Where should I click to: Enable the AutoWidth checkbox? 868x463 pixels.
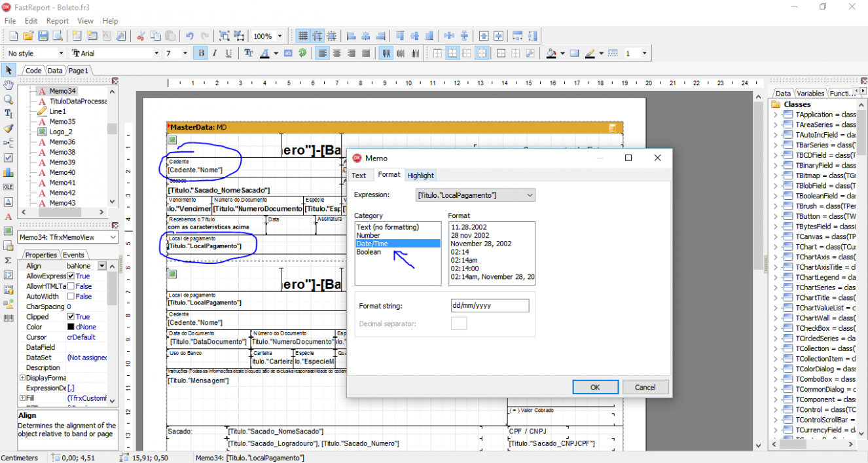pyautogui.click(x=71, y=297)
